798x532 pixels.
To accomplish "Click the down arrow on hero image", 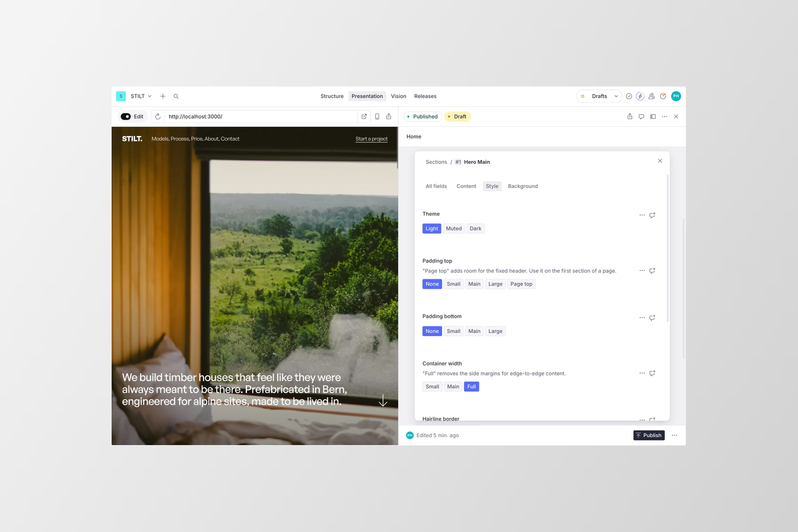I will (x=383, y=400).
